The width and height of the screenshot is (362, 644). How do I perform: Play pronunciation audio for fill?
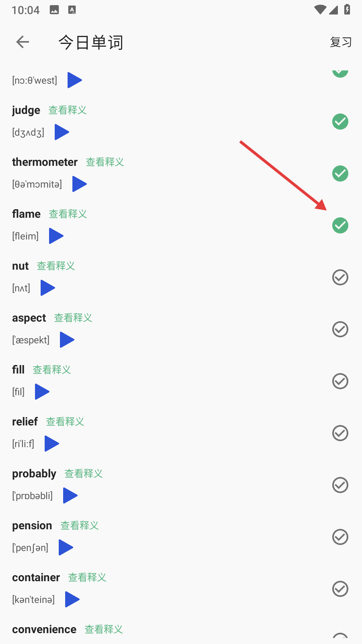point(42,392)
